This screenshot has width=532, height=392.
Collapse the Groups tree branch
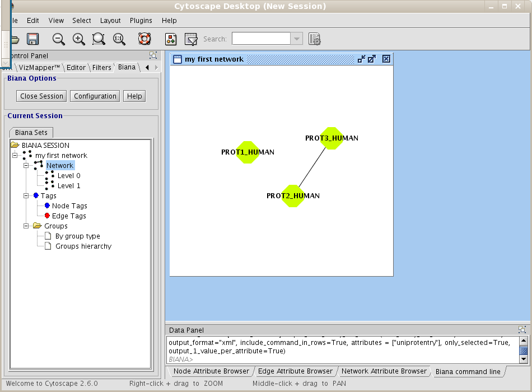(26, 226)
